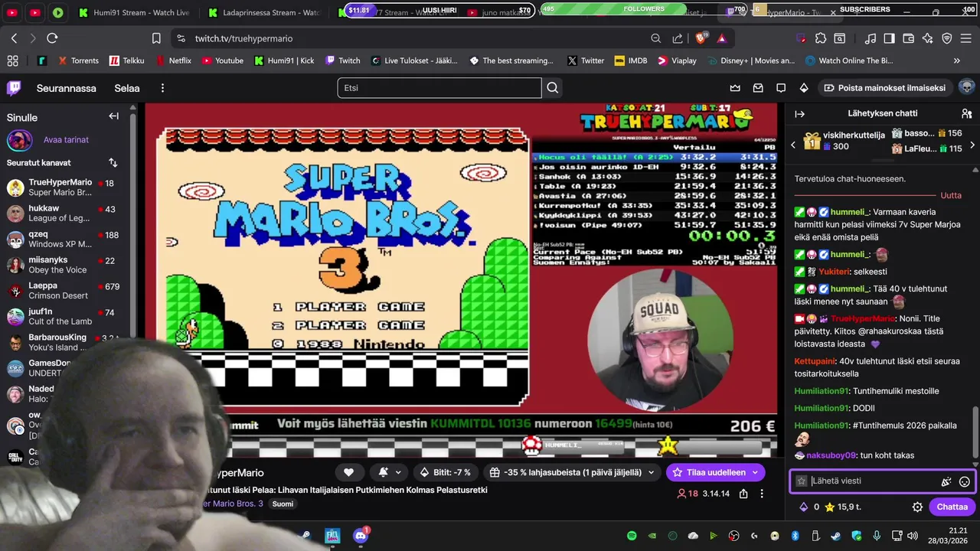Open Steam tray icon
This screenshot has height=551, width=980.
pyautogui.click(x=835, y=536)
